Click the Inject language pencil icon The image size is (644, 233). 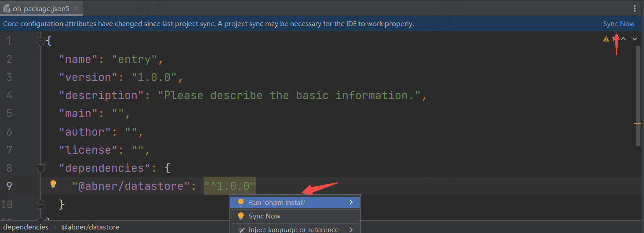coord(241,229)
